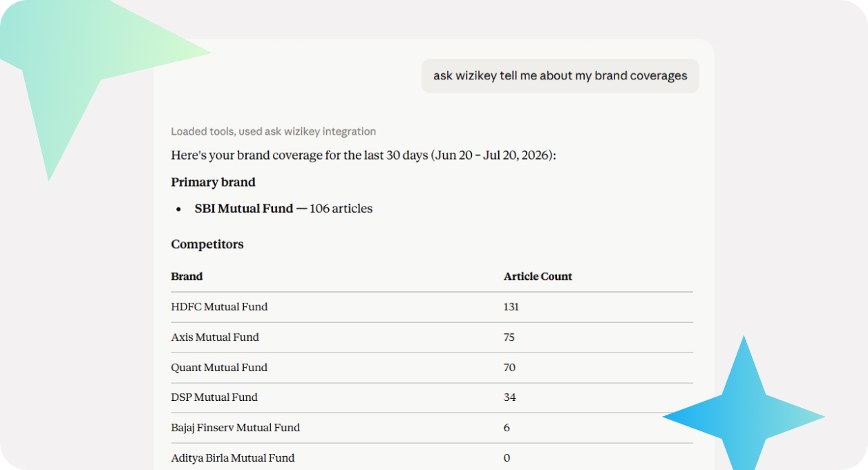Click the 'Primary brand' heading
This screenshot has width=868, height=470.
pos(214,182)
